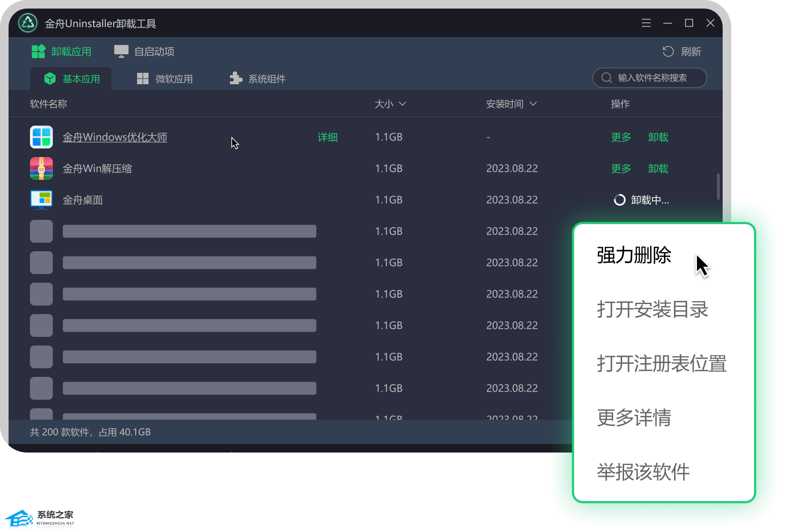Open the hamburger menu in title bar
Image resolution: width=785 pixels, height=532 pixels.
(646, 23)
